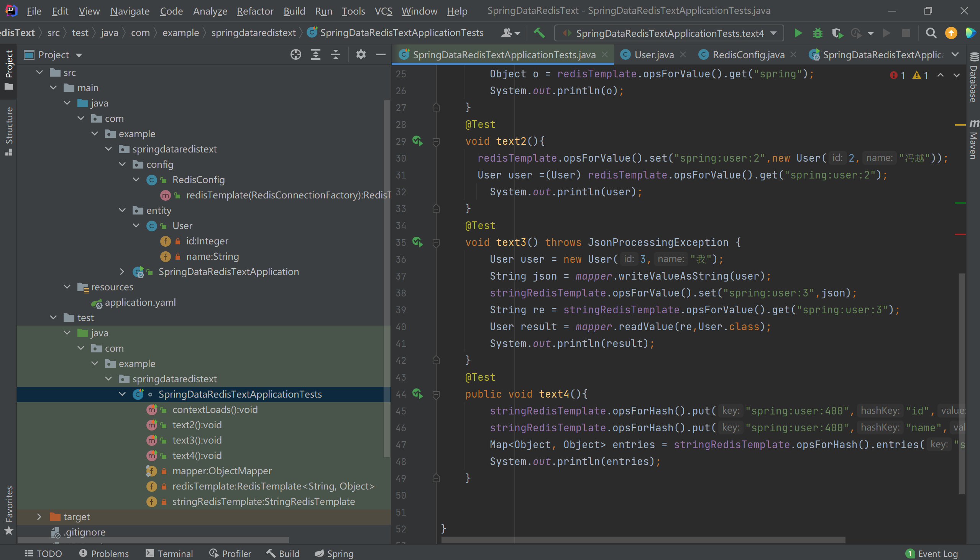Close SpringDataRedisTextApplicationTests.java tab
This screenshot has width=980, height=560.
coord(605,55)
